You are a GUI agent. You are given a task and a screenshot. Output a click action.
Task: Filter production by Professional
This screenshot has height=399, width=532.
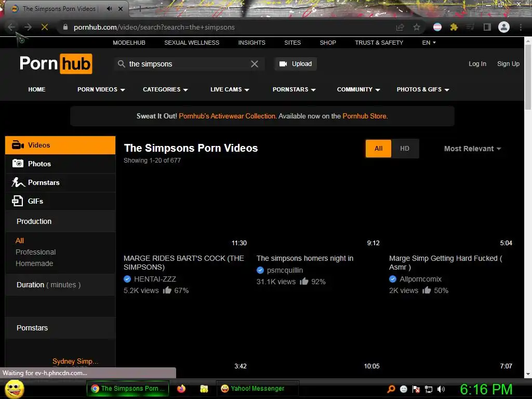pyautogui.click(x=36, y=252)
